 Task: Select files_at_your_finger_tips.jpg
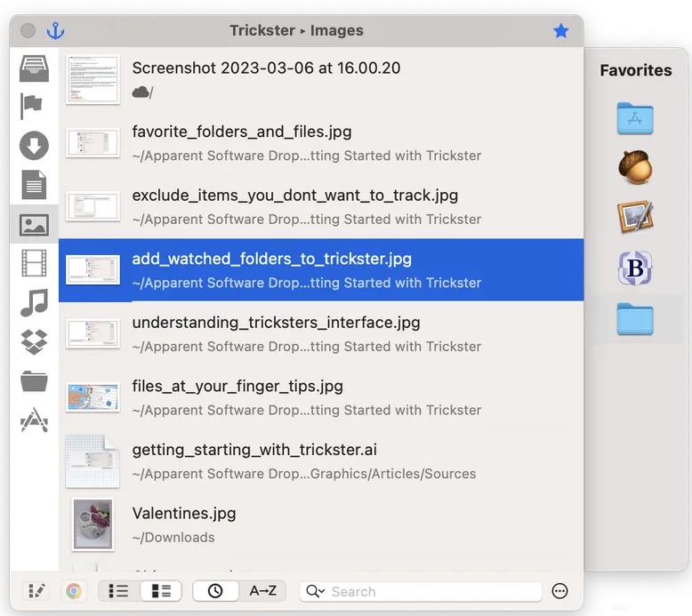coord(321,397)
